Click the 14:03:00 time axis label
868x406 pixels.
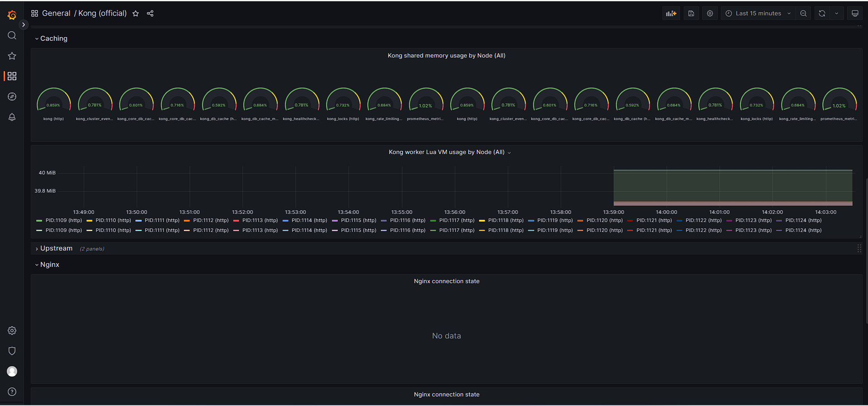pyautogui.click(x=825, y=212)
